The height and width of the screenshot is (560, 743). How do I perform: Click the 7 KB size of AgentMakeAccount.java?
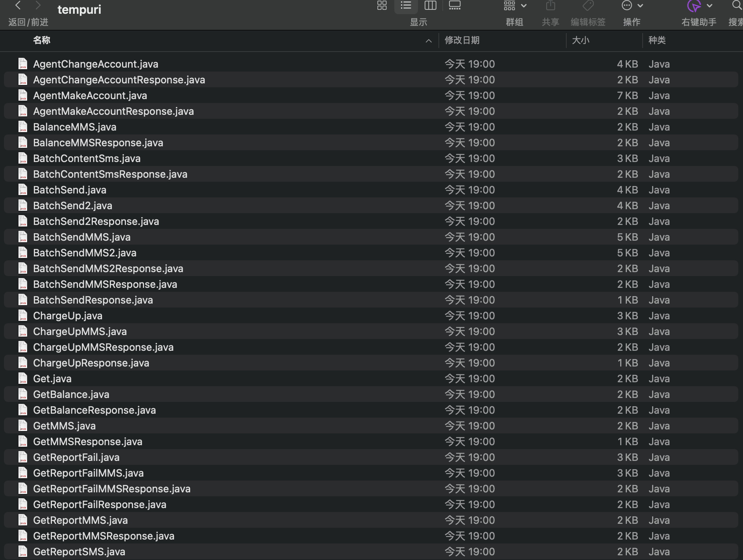627,96
